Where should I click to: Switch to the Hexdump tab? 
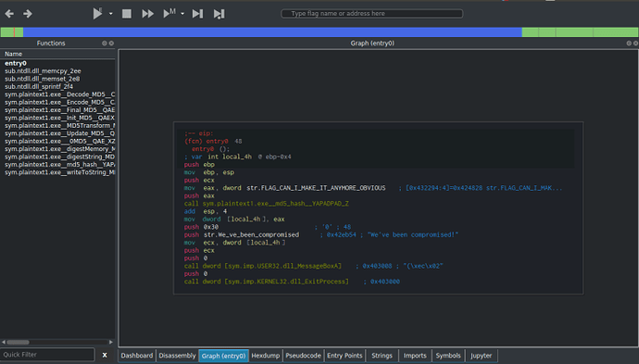coord(265,356)
